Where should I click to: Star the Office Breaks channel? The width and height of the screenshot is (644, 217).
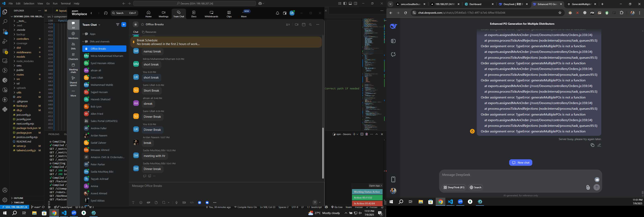tap(142, 25)
